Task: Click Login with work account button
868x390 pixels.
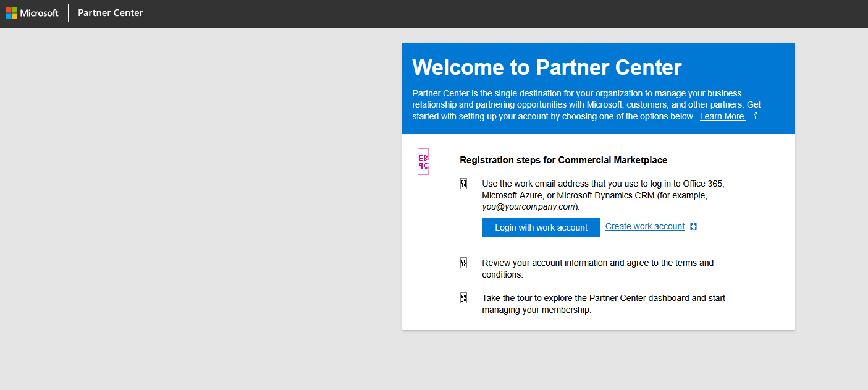Action: [x=541, y=227]
